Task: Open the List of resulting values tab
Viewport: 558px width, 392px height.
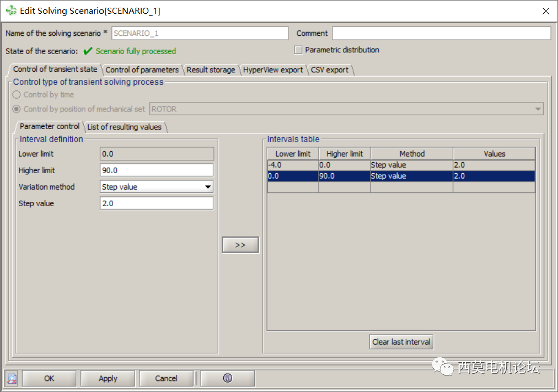Action: coord(124,127)
